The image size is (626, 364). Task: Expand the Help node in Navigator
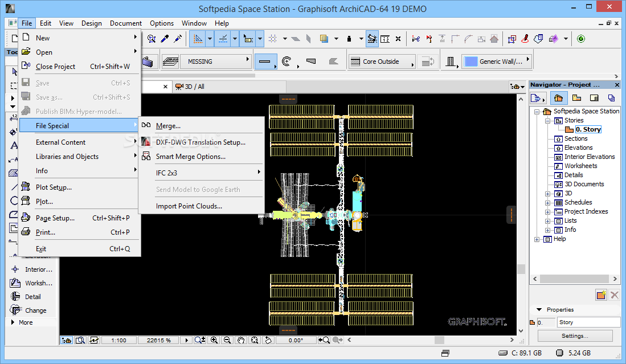[537, 239]
